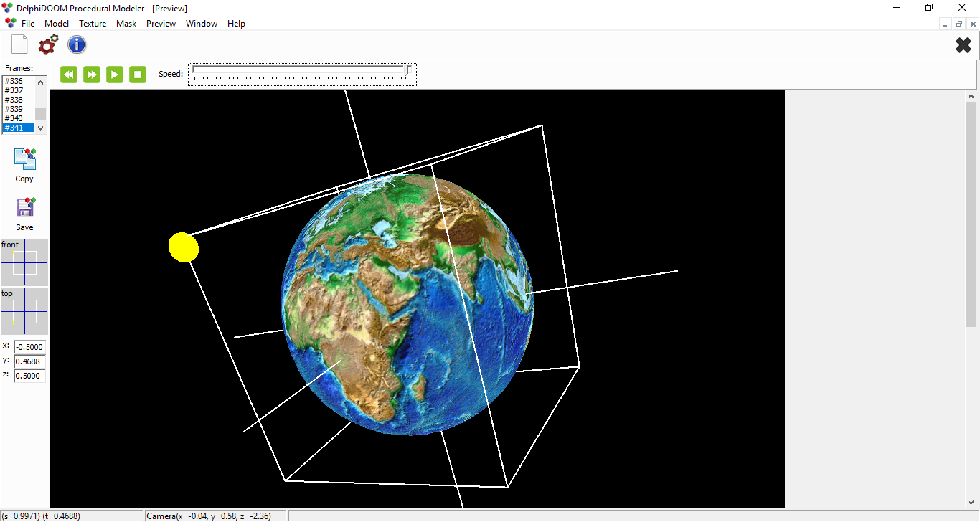Viewport: 980px width, 522px height.
Task: Open the properties gears icon
Action: (47, 44)
